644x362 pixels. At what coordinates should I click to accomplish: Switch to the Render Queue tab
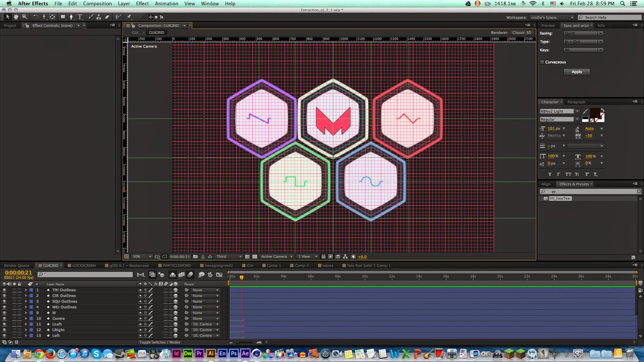[17, 265]
